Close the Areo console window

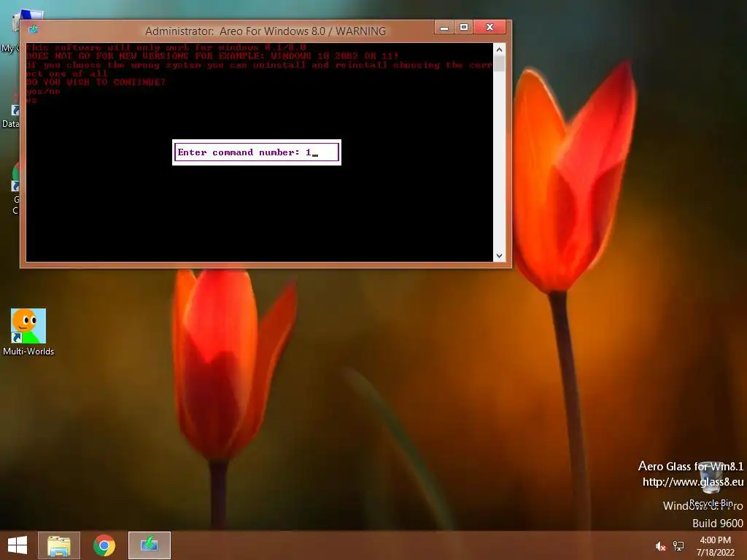click(x=489, y=27)
